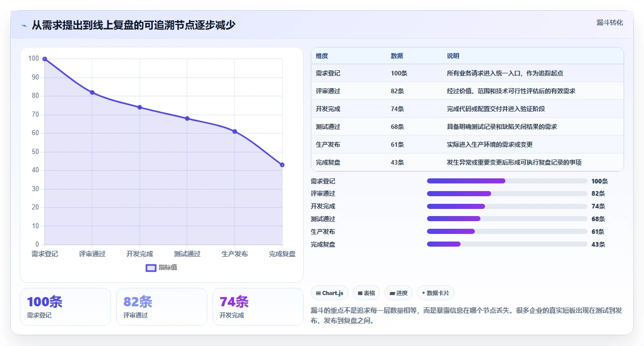Screen dimensions: 644x346
Task: Click the 完成复盘 progress bar
Action: 507,244
